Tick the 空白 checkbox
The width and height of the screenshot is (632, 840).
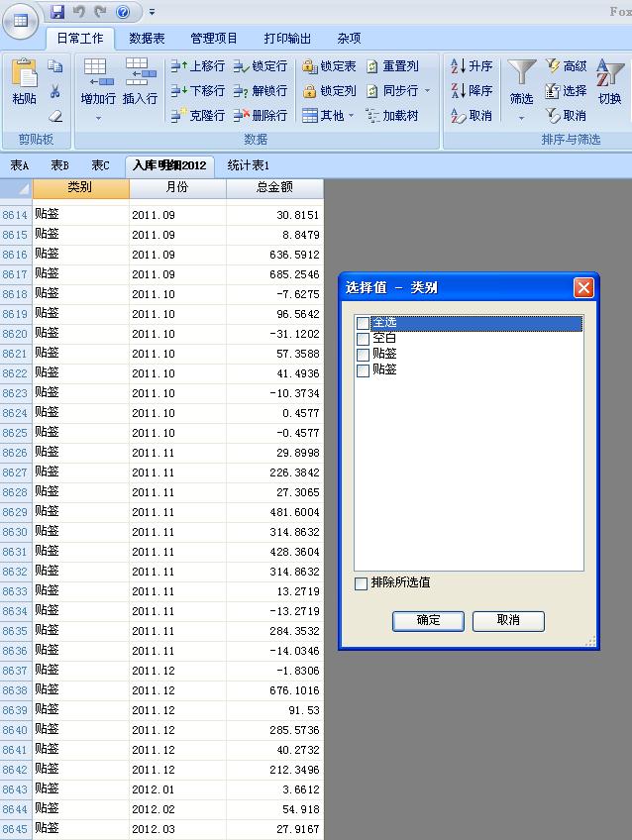tap(363, 339)
